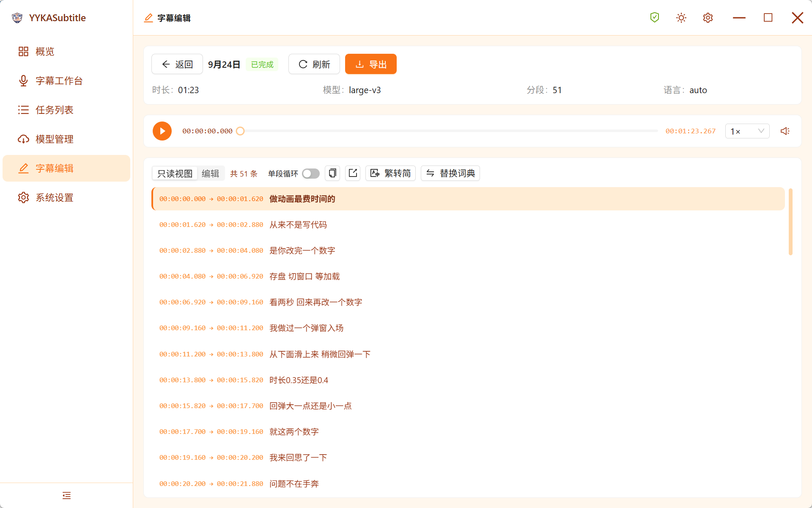This screenshot has width=812, height=508.
Task: Select subtitle row 做动画最费时间的
Action: (x=468, y=199)
